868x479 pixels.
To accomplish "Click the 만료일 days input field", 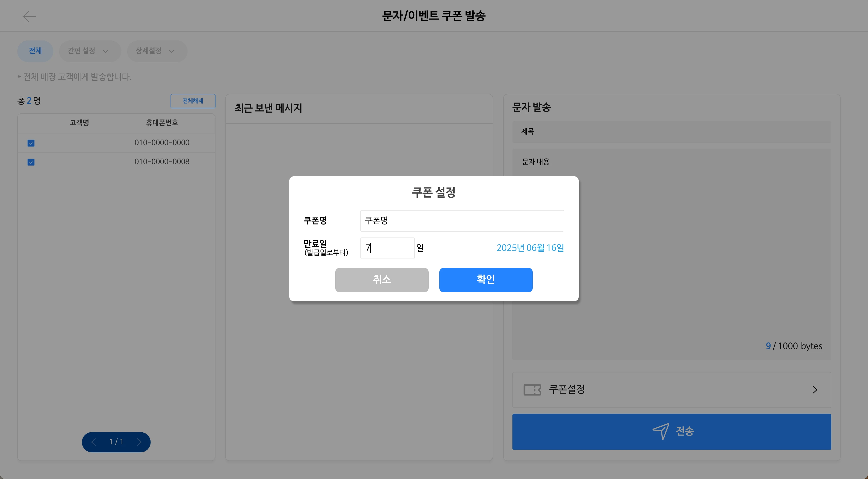I will tap(387, 248).
